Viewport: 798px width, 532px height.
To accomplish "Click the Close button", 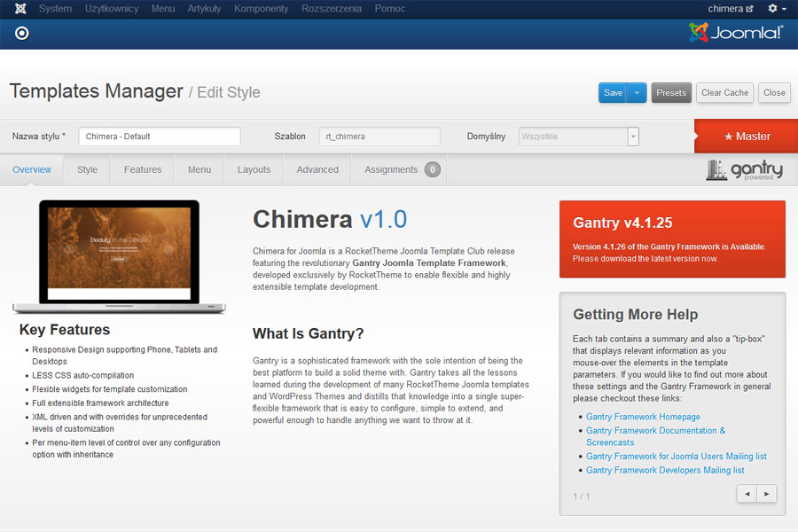I will [x=774, y=92].
